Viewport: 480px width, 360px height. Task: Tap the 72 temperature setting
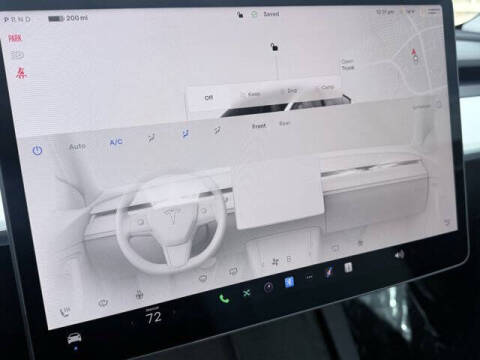coord(154,318)
